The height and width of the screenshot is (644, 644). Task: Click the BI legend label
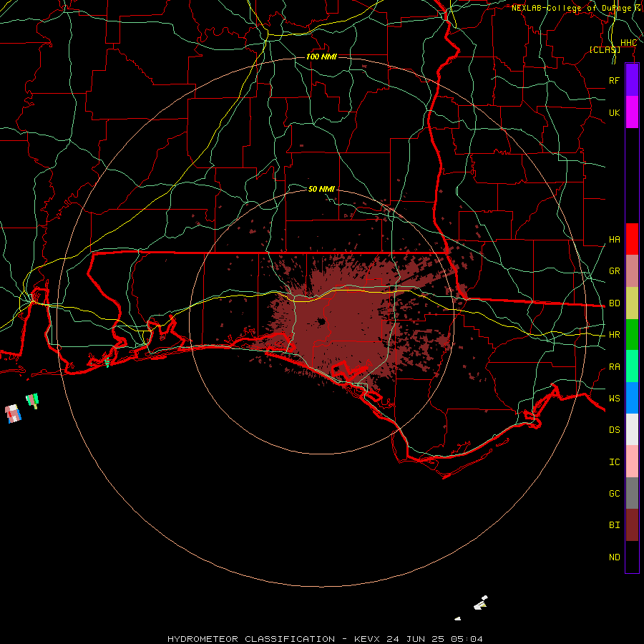614,525
